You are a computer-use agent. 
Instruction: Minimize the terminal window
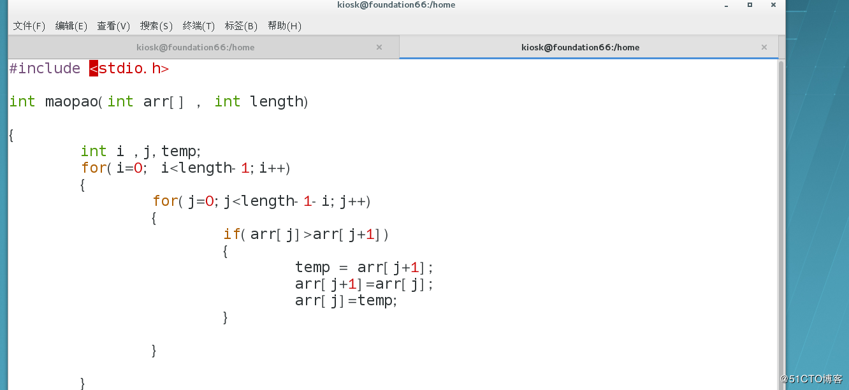pos(726,5)
